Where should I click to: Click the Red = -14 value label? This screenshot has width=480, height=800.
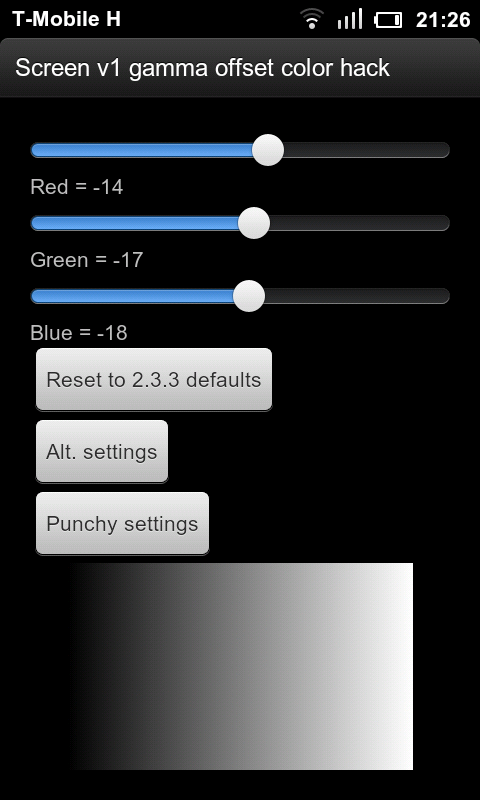[77, 187]
